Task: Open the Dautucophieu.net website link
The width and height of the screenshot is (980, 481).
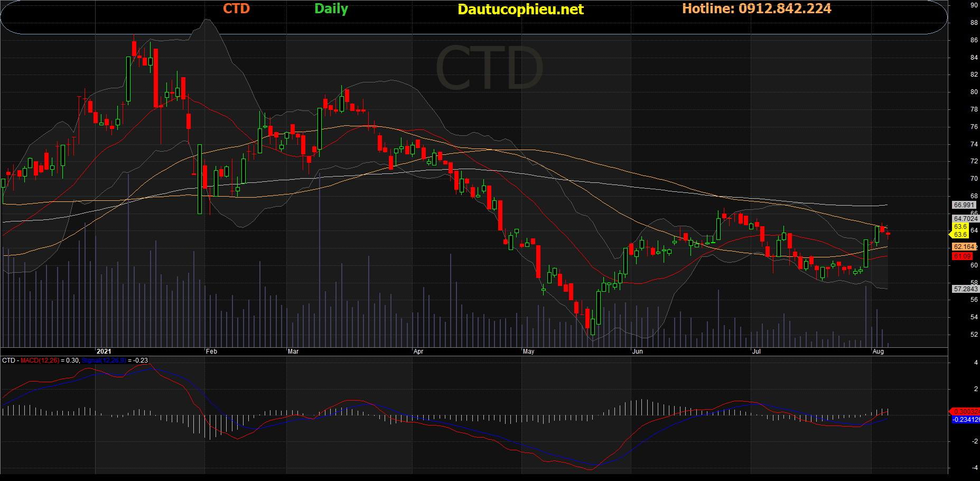Action: (520, 9)
